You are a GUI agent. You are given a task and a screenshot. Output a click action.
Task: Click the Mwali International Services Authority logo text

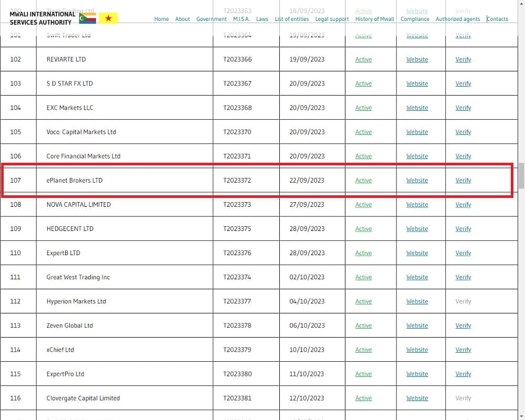[x=43, y=18]
